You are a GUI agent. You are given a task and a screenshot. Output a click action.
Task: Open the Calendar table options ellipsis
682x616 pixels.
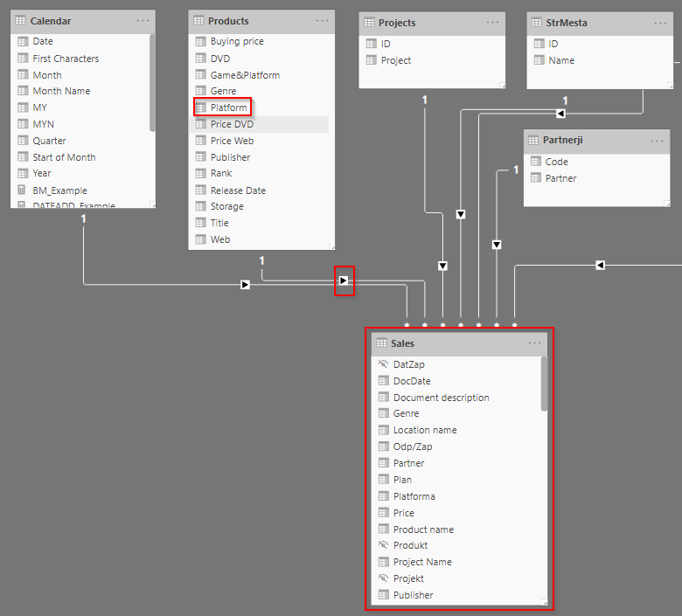coord(143,20)
